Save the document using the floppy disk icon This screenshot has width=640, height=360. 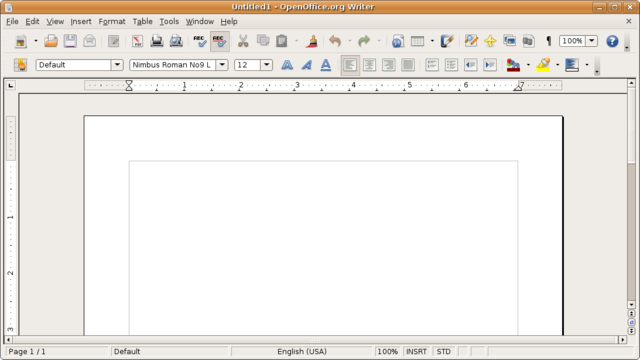(70, 41)
